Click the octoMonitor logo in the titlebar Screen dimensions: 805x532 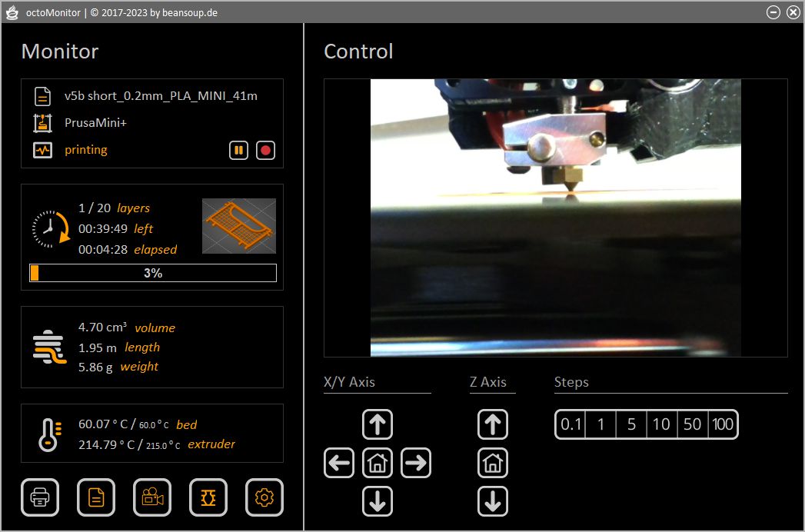12,12
